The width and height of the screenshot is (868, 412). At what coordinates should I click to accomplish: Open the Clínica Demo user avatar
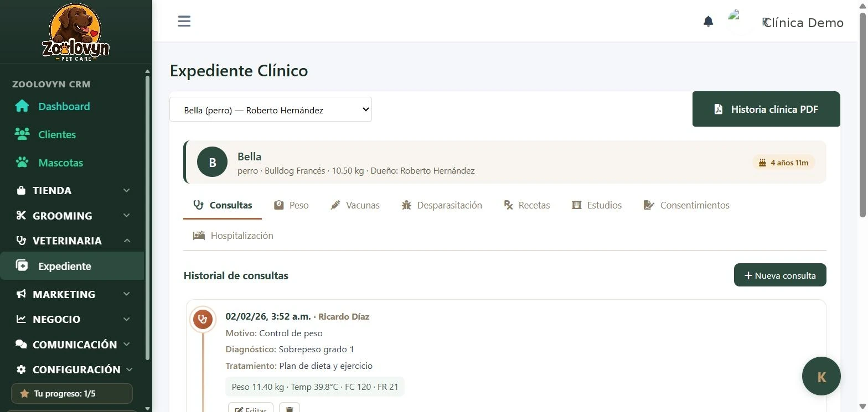[740, 22]
